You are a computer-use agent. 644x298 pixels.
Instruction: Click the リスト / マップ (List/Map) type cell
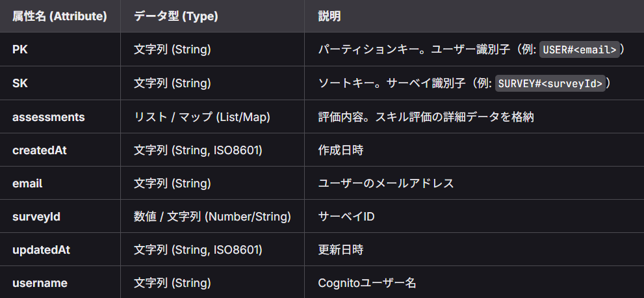[202, 117]
